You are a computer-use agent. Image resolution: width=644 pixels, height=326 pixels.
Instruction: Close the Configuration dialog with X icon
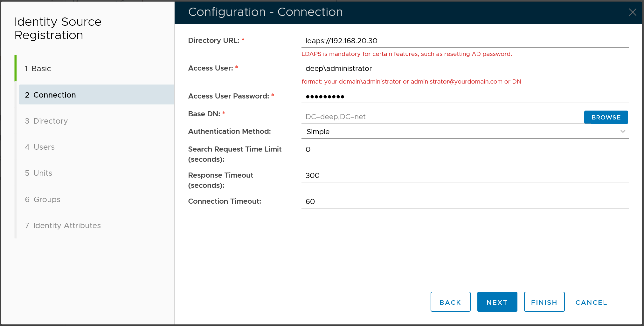tap(632, 12)
